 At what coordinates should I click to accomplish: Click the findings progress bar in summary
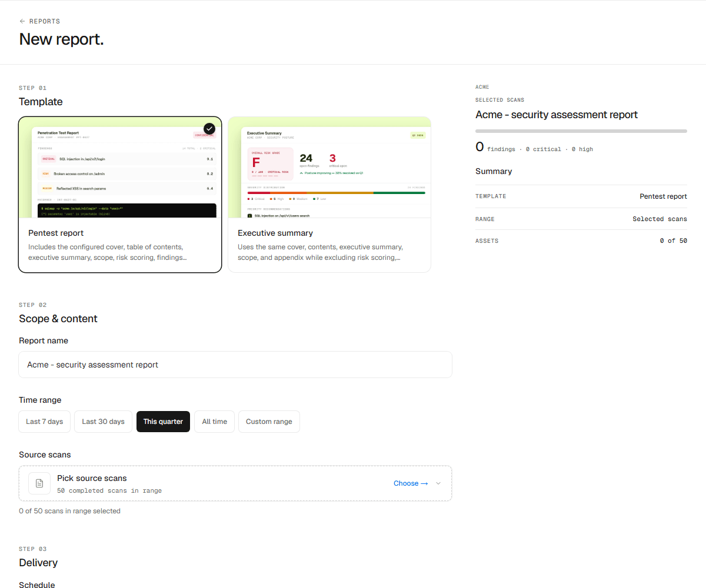(581, 131)
